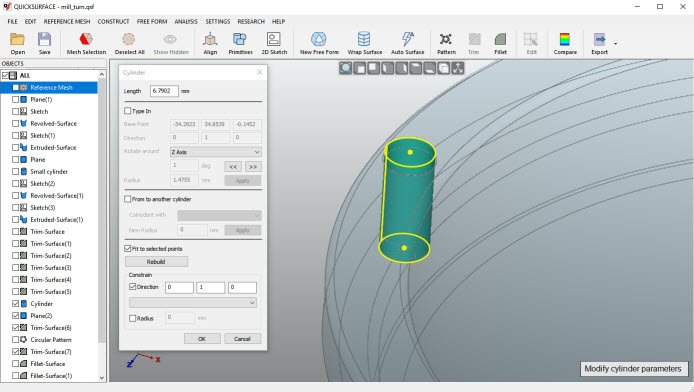
Task: Enable the Type In checkbox
Action: [x=128, y=111]
